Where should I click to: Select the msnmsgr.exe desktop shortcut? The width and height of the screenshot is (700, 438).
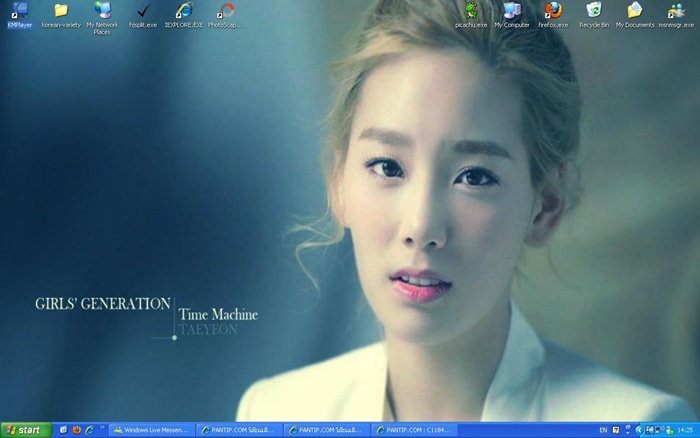tap(676, 15)
